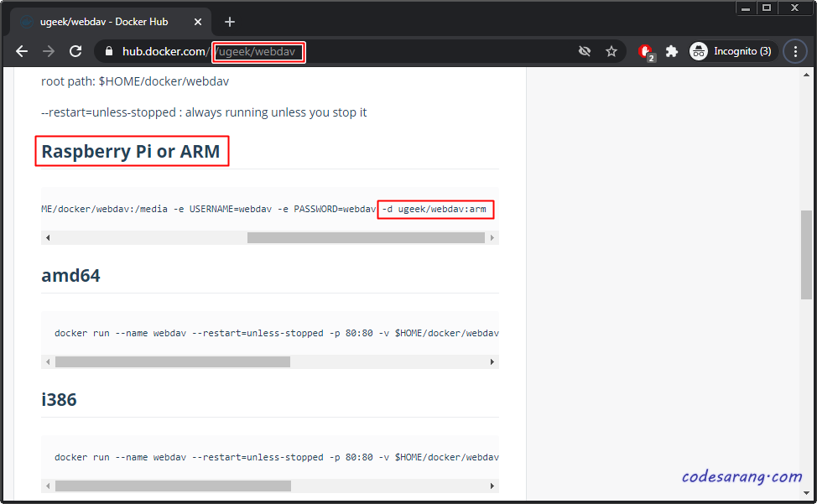The width and height of the screenshot is (817, 504).
Task: Click the 'Raspberry Pi or ARM' heading
Action: [131, 152]
